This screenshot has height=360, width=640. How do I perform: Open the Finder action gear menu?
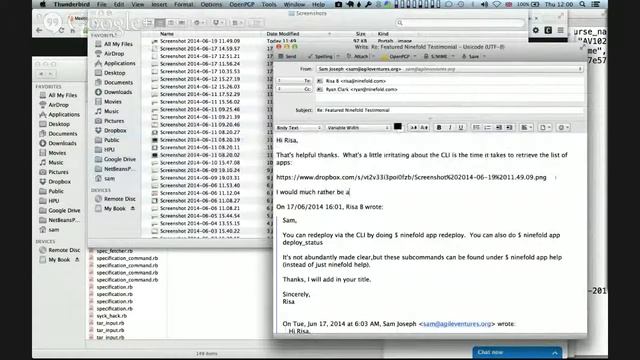click(199, 22)
